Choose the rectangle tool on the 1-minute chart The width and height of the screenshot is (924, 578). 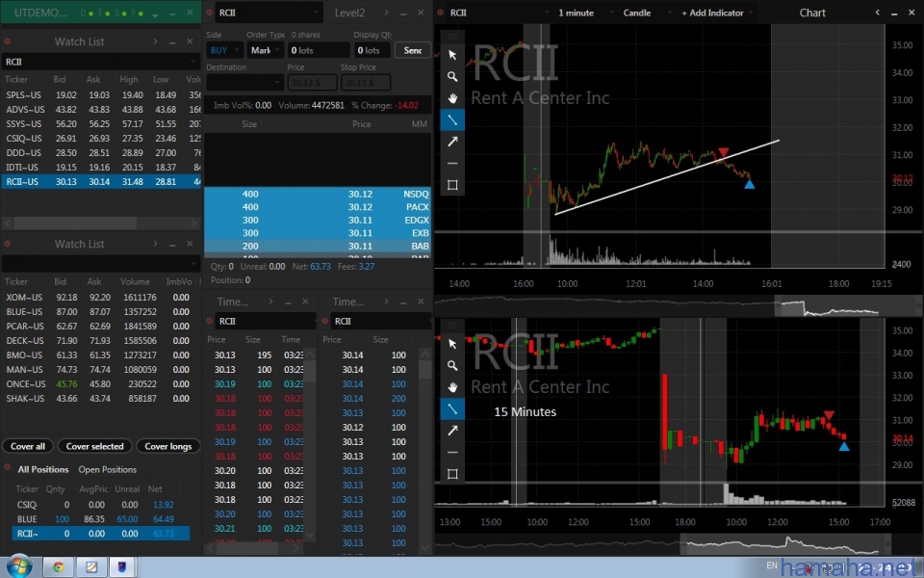452,185
